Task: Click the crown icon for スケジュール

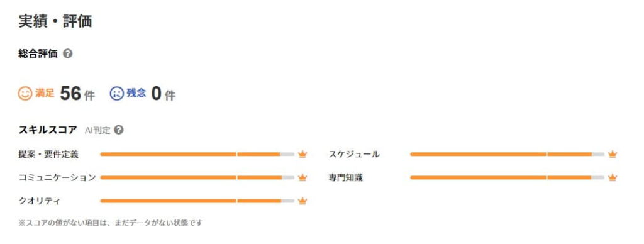Action: [x=613, y=155]
